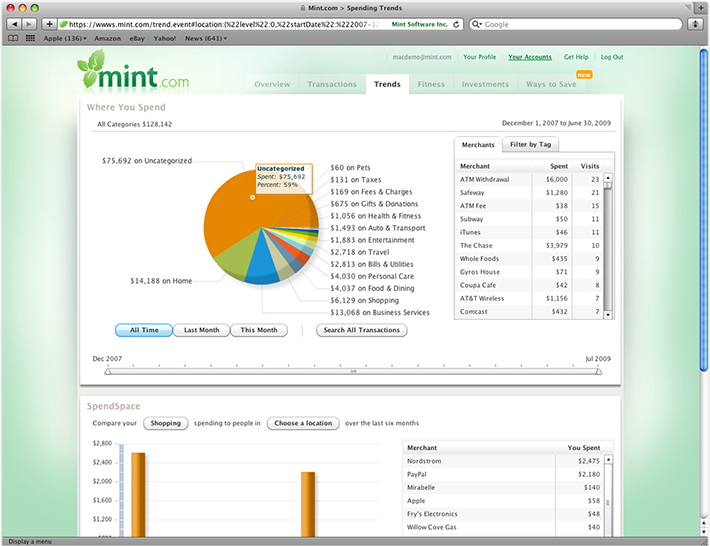
Task: Click Safari back navigation arrow
Action: 14,24
